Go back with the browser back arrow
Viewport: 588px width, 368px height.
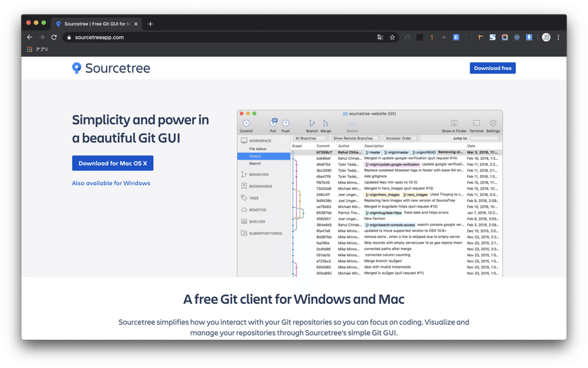pyautogui.click(x=29, y=37)
